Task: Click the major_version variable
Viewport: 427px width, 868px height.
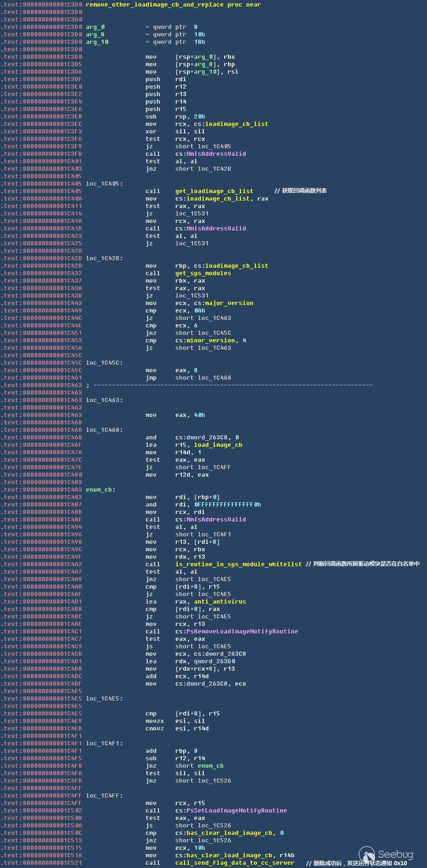Action: pyautogui.click(x=229, y=303)
